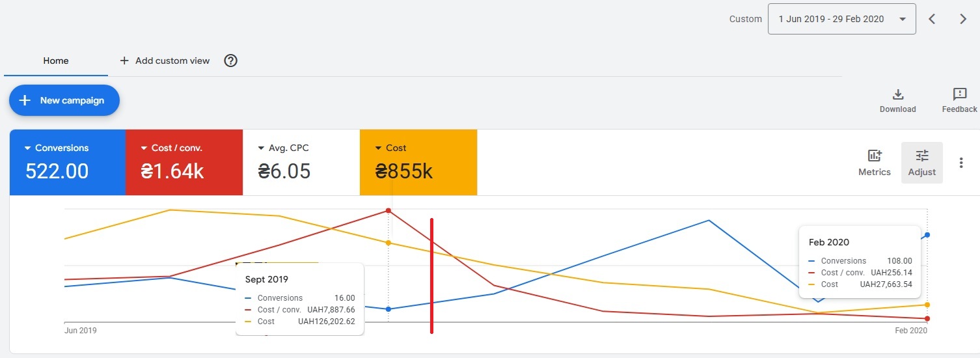The height and width of the screenshot is (358, 980).
Task: Open the help question mark icon
Action: click(230, 61)
